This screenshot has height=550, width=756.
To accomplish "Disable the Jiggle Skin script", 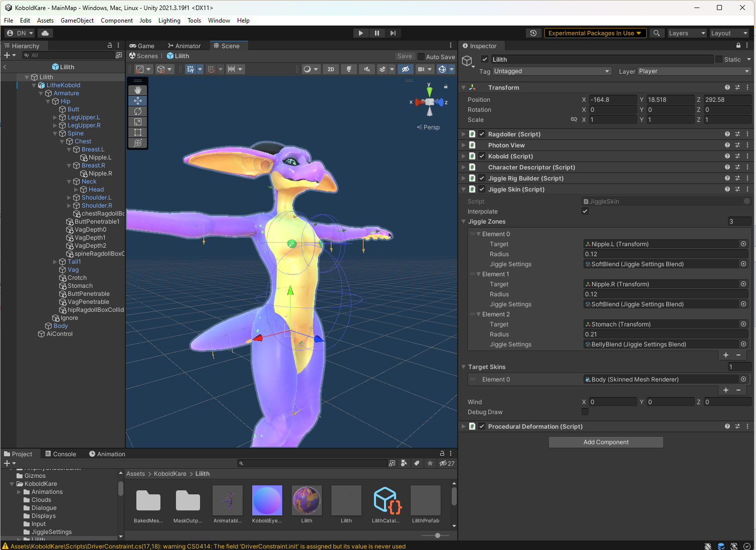I will click(482, 190).
